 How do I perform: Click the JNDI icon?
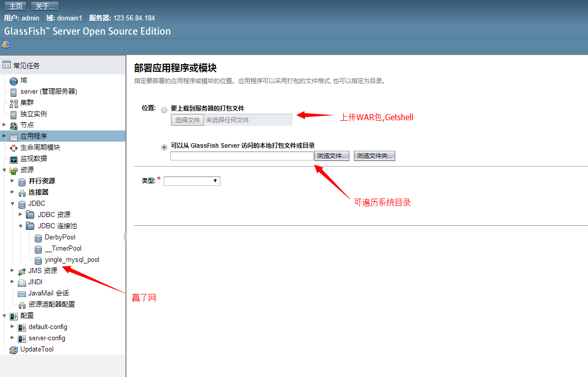(x=22, y=283)
